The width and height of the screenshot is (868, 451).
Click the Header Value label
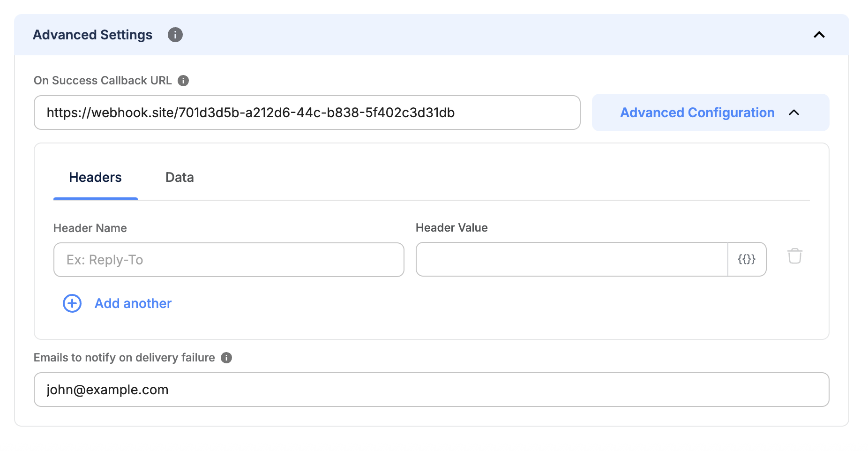(451, 228)
